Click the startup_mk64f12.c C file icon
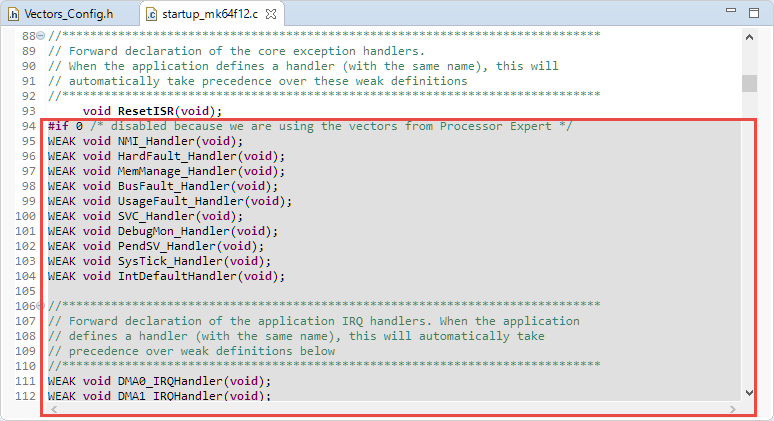 point(151,14)
